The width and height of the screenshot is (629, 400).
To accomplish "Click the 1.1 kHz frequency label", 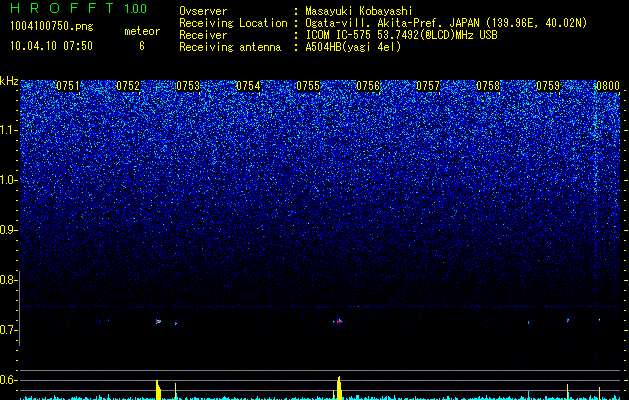I will coord(8,130).
